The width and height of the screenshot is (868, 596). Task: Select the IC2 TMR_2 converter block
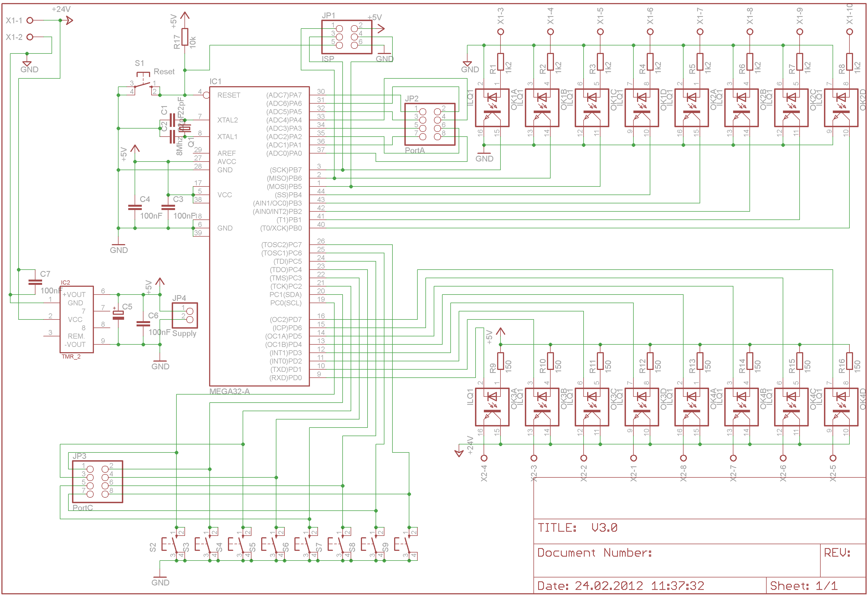pos(76,319)
